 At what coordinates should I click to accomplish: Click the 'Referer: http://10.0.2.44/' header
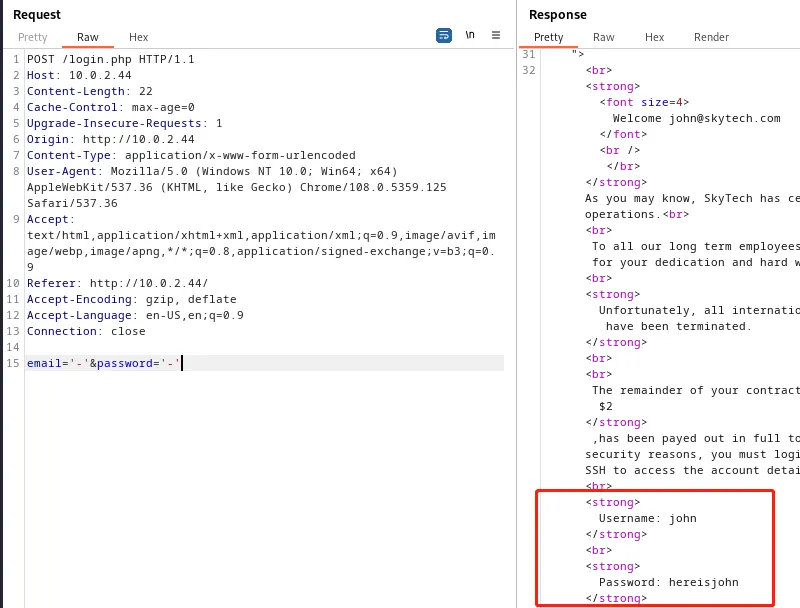pyautogui.click(x=117, y=283)
